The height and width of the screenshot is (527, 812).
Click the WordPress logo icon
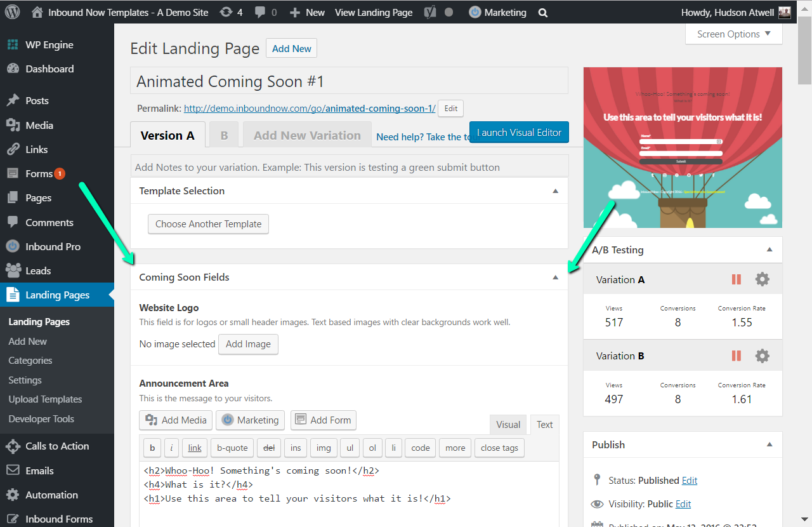pos(12,12)
